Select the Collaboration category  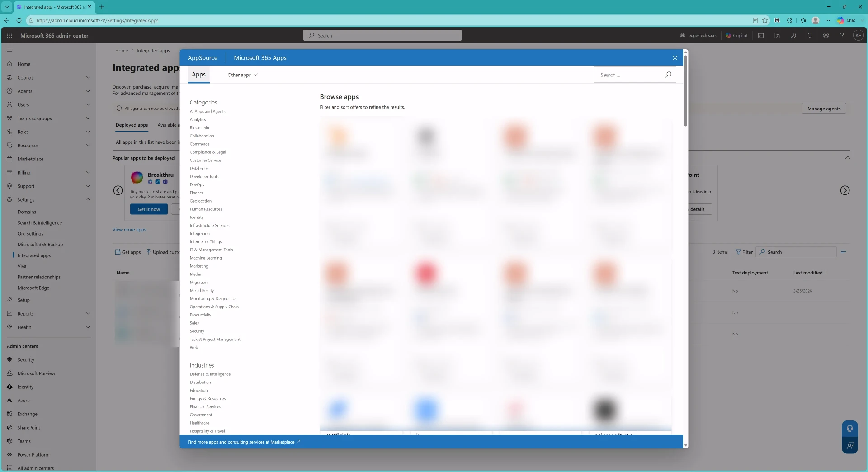[202, 136]
